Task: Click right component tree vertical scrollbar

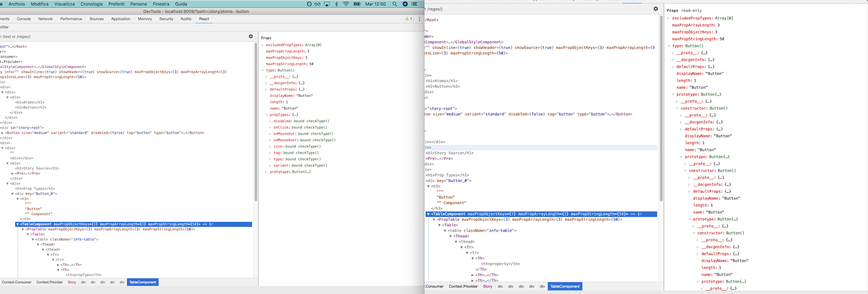Action: tap(661, 108)
